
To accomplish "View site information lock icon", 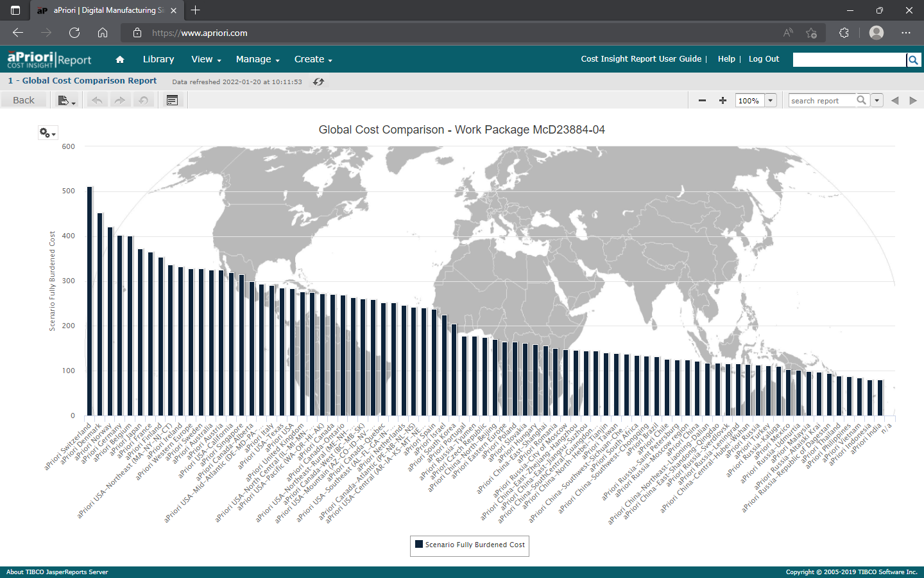I will [137, 33].
